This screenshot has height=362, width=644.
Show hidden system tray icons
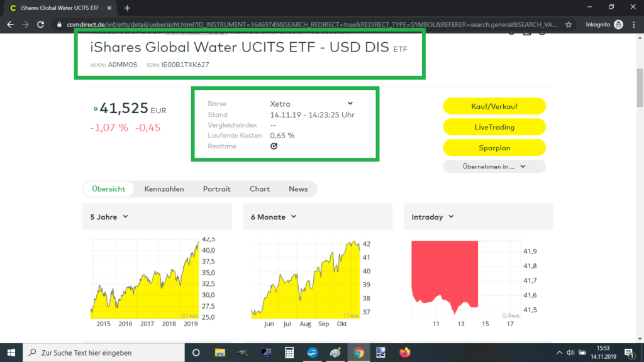point(559,353)
